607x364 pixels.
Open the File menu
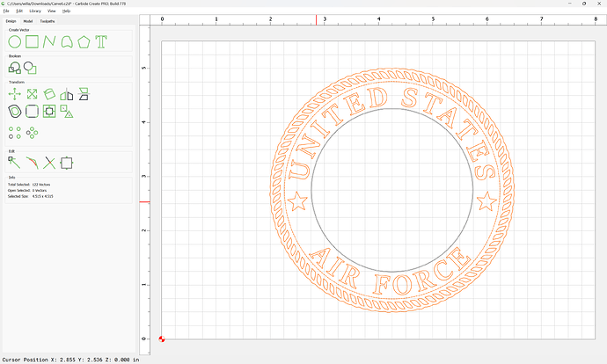[x=6, y=11]
